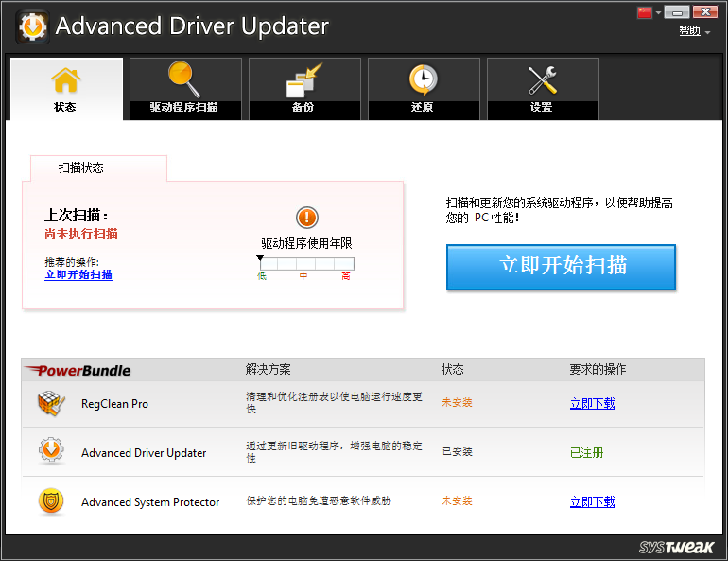Open the 设置 tools icon
This screenshot has height=561, width=728.
click(x=543, y=79)
